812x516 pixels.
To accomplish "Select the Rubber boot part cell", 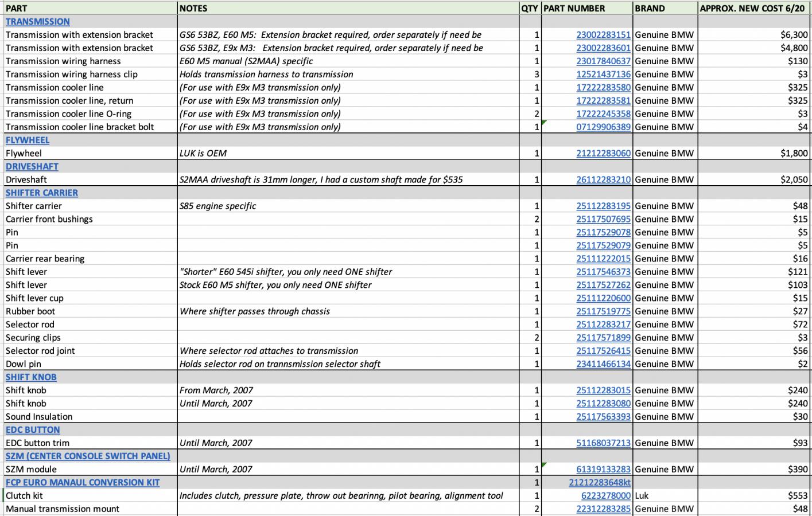I will [x=90, y=311].
